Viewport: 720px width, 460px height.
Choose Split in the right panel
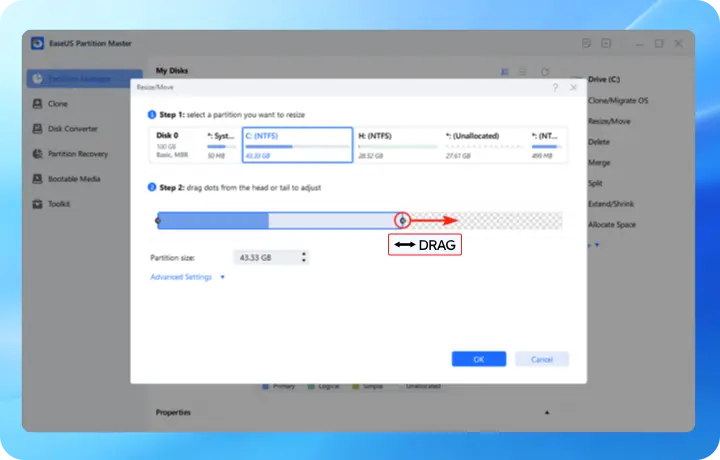[x=595, y=183]
